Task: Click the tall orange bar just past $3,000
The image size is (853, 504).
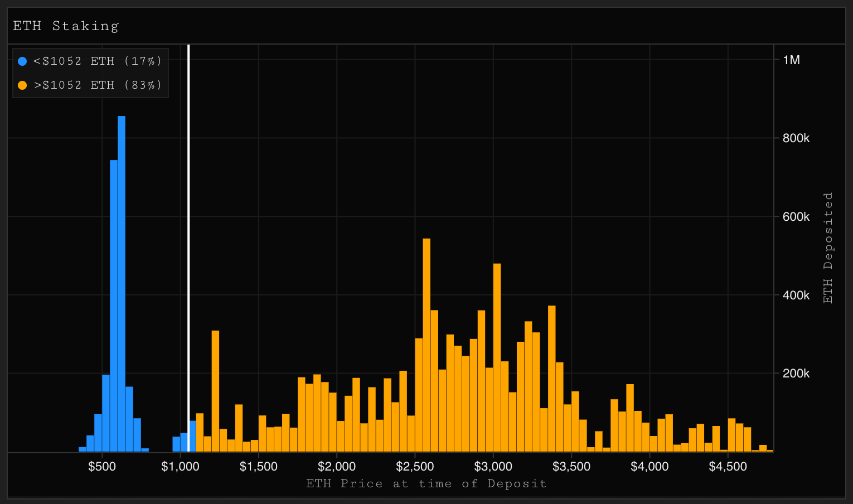Action: (x=497, y=357)
